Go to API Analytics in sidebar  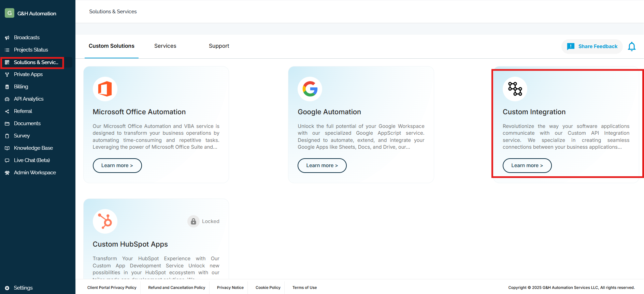coord(29,99)
